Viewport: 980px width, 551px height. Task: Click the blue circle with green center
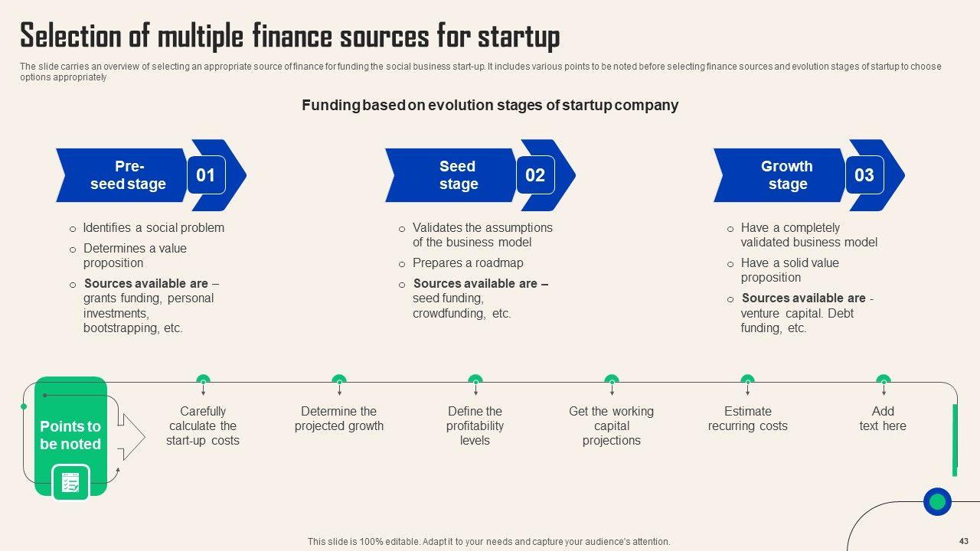point(937,502)
